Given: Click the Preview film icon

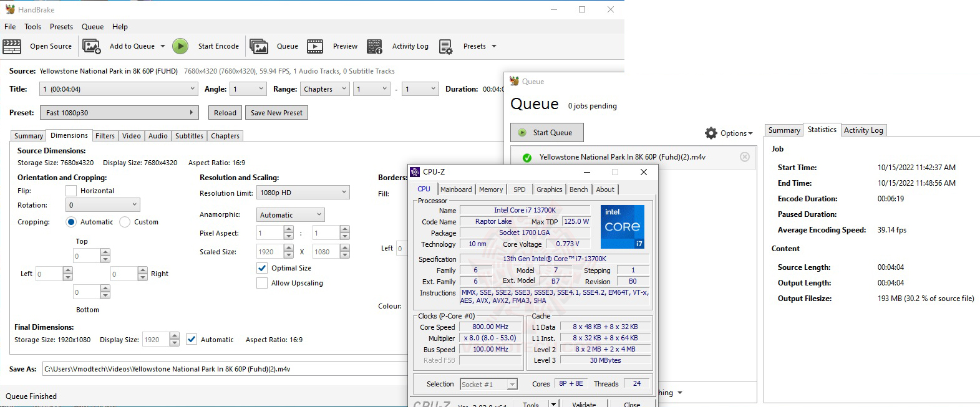Looking at the screenshot, I should (315, 47).
